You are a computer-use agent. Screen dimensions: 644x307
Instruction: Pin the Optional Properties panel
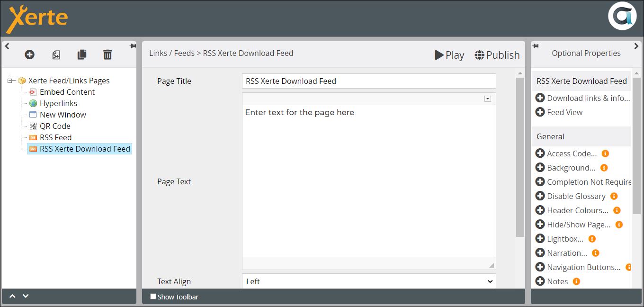536,46
